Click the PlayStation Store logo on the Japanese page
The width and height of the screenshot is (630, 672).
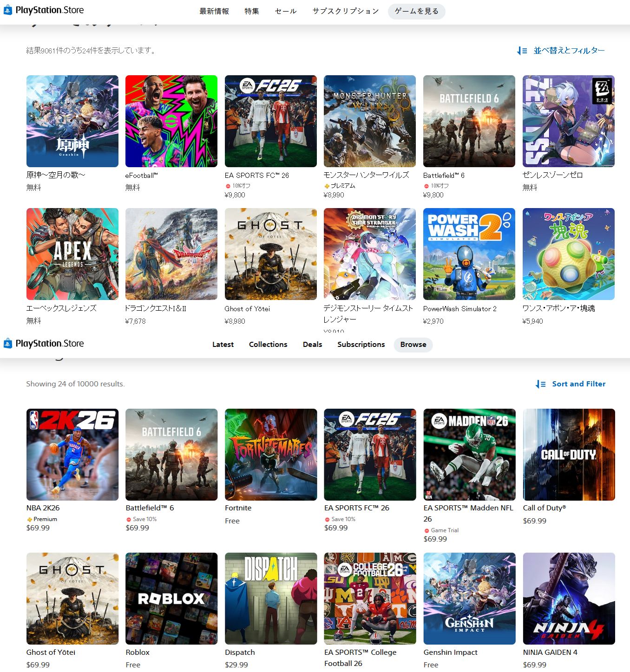coord(44,10)
